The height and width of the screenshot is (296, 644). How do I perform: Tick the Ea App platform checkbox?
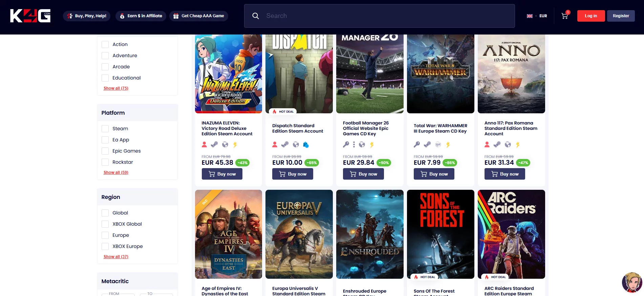(105, 140)
